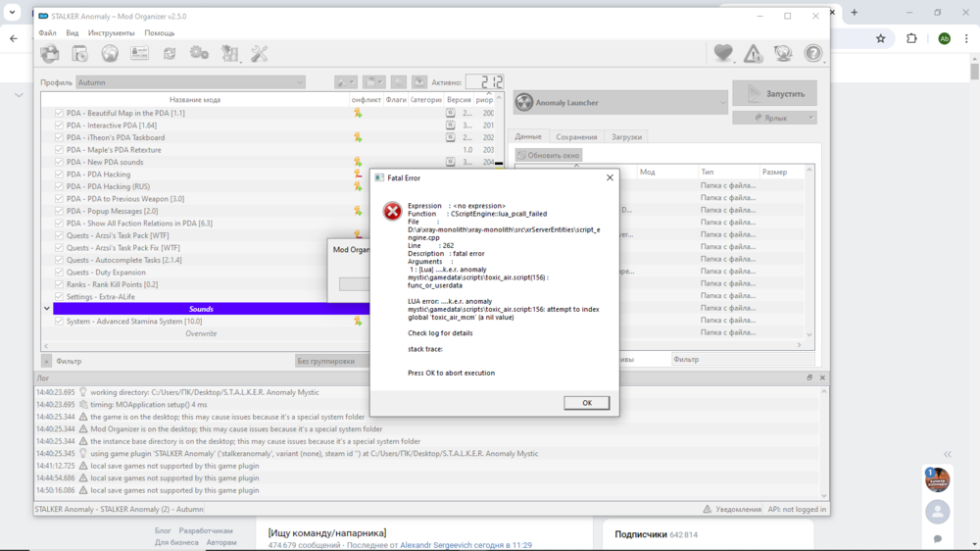Click the Chrome bookmark star icon
The width and height of the screenshot is (980, 551).
click(x=881, y=39)
